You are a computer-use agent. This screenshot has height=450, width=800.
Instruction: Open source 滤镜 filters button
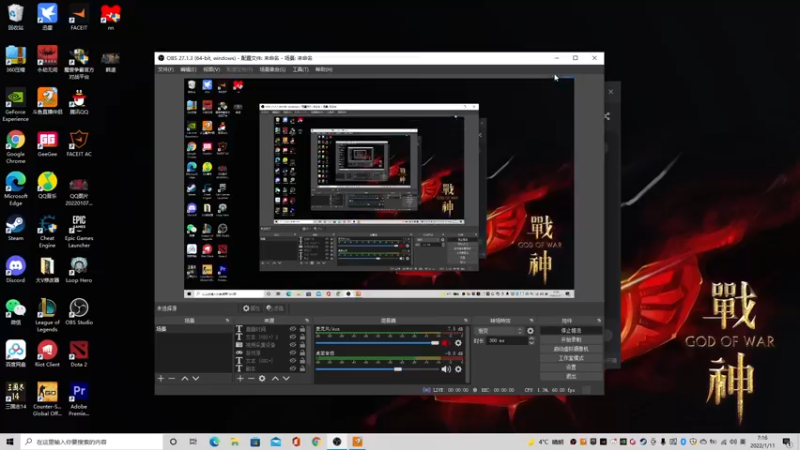coord(275,308)
